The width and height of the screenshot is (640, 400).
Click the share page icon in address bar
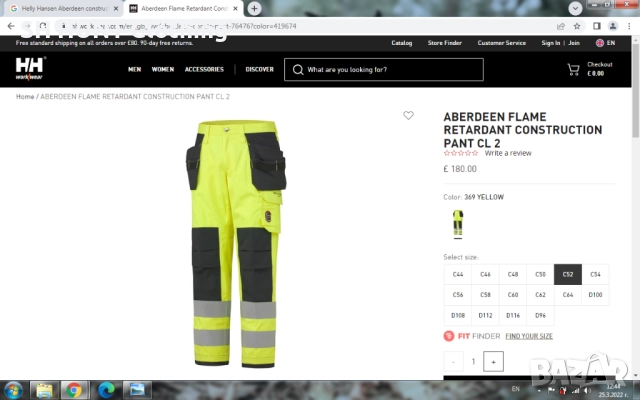point(561,26)
